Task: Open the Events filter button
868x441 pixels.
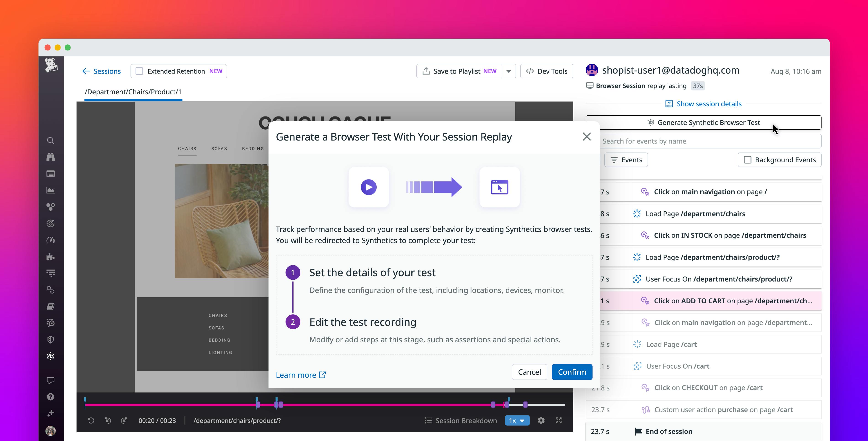Action: [626, 160]
